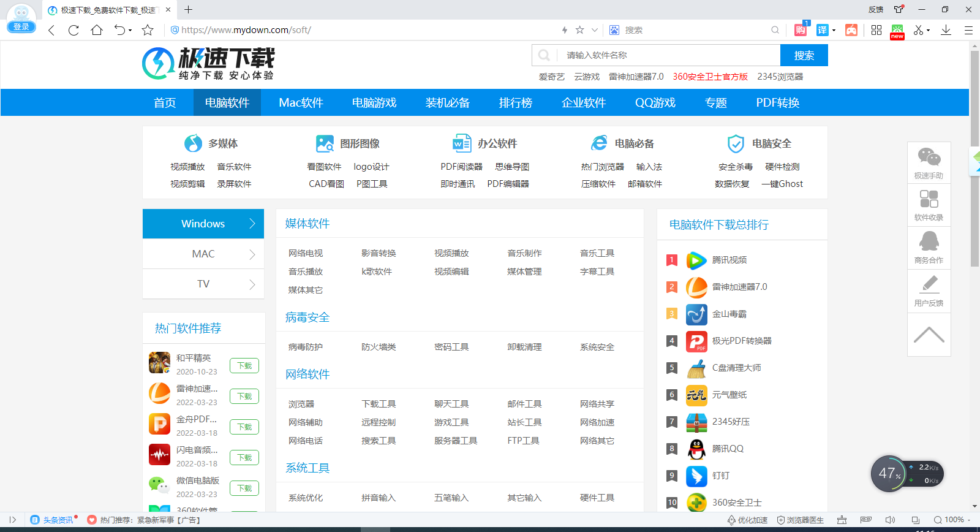Click the software name search field

668,55
